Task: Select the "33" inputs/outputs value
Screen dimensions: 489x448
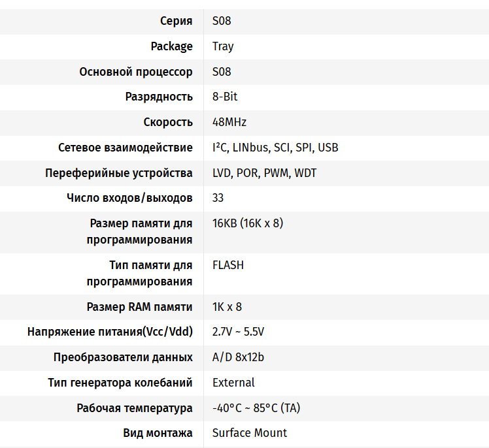Action: [x=218, y=198]
